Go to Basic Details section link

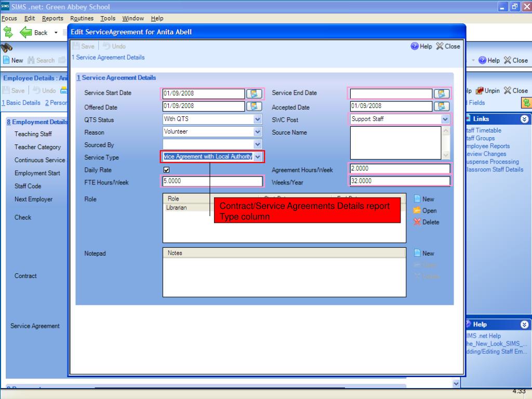(21, 103)
